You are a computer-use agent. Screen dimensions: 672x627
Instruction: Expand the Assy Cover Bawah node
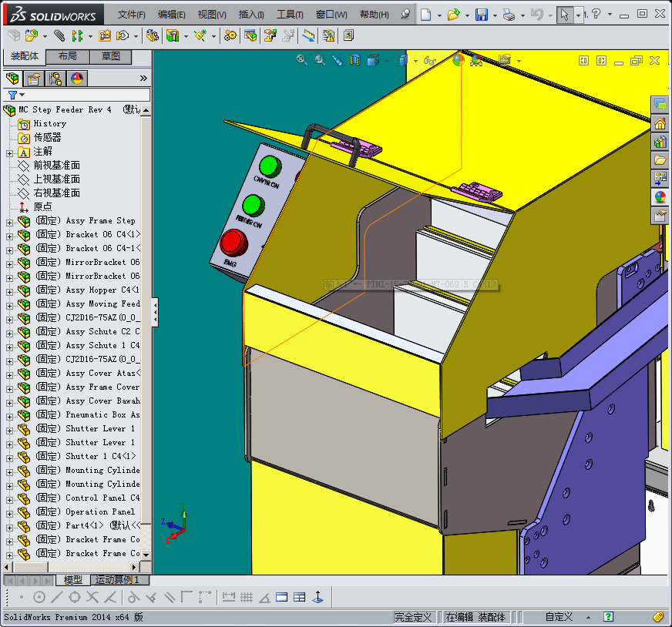(x=9, y=403)
